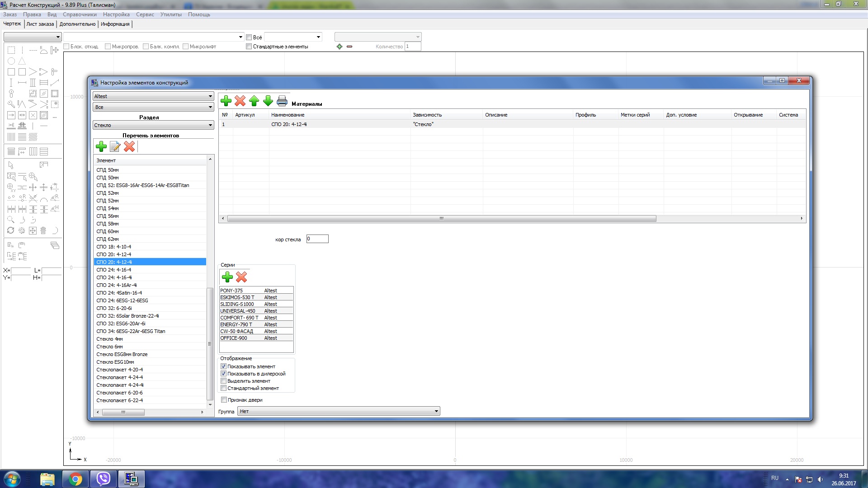The height and width of the screenshot is (488, 868).
Task: Open Chrome from the taskbar
Action: tap(75, 479)
